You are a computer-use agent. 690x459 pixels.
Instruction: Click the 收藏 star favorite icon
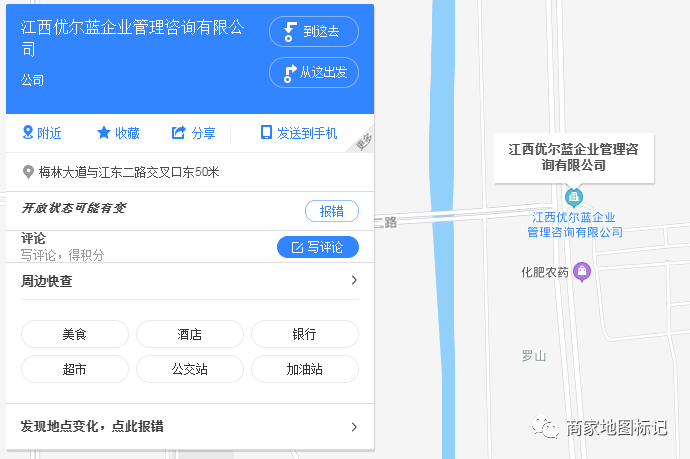coord(104,133)
